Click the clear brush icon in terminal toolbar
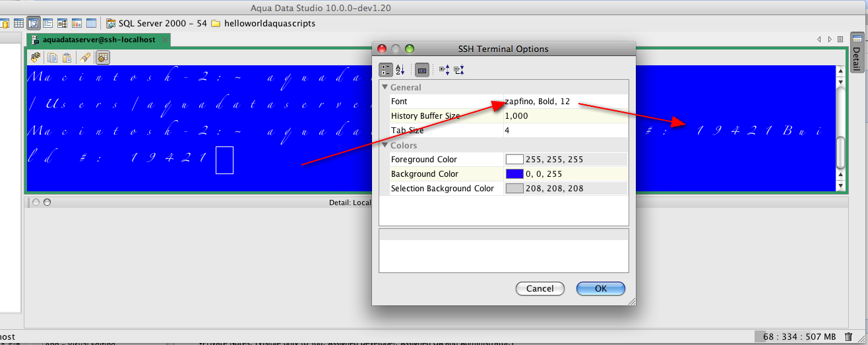Image resolution: width=868 pixels, height=345 pixels. [85, 57]
